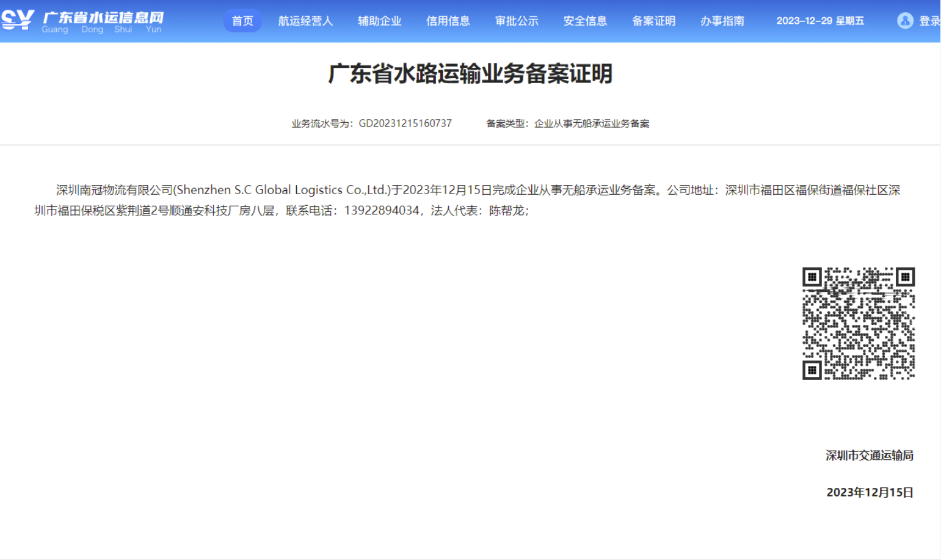Image resolution: width=941 pixels, height=560 pixels.
Task: Click the 广东省水运信息网 site title
Action: [103, 18]
